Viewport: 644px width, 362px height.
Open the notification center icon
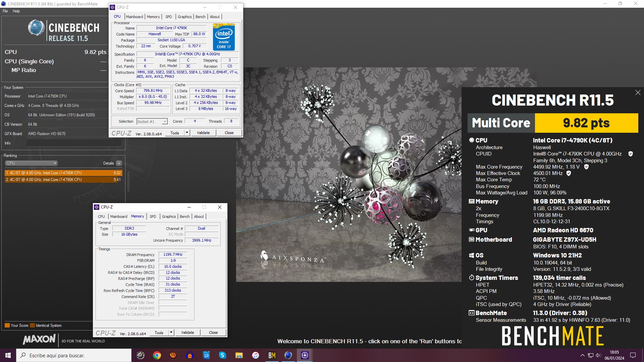click(633, 355)
